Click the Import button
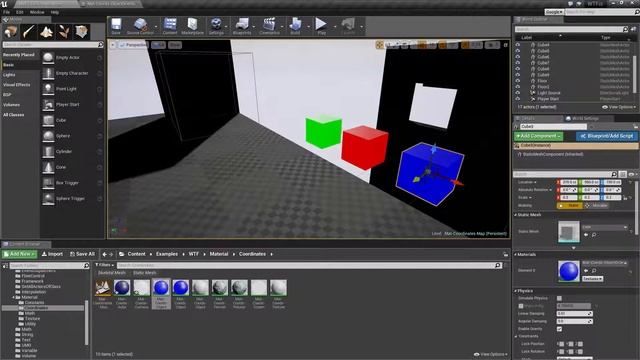Screen dimensions: 640x360 click(52, 254)
